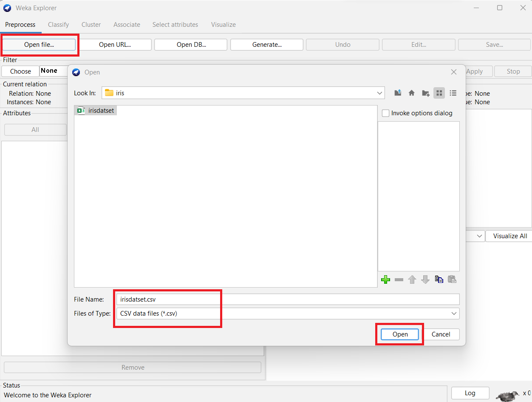Viewport: 532px width, 402px height.
Task: Click the Visualize All button
Action: coord(509,236)
